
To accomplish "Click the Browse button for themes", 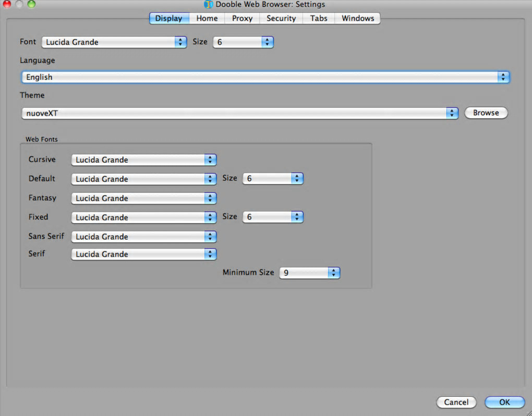I will [486, 113].
